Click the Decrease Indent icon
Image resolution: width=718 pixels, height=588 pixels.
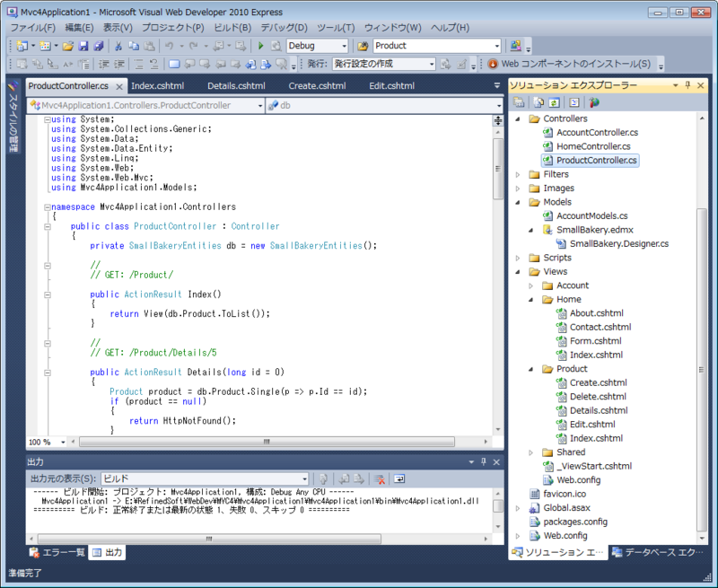(x=104, y=64)
